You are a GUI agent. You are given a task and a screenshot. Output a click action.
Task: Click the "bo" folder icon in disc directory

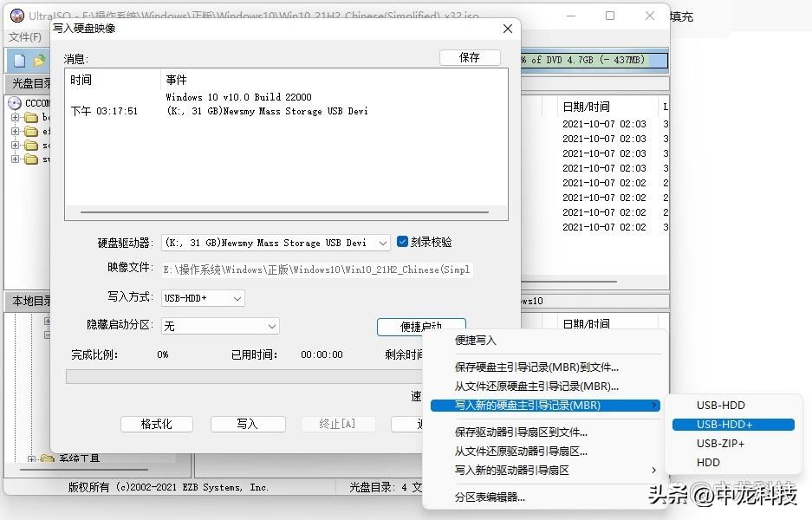click(x=31, y=117)
